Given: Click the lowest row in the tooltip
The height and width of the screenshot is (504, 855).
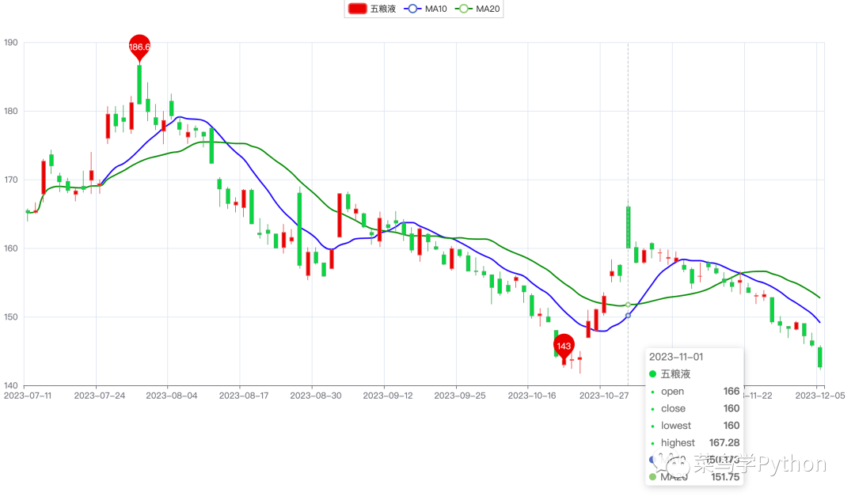Looking at the screenshot, I should (694, 426).
